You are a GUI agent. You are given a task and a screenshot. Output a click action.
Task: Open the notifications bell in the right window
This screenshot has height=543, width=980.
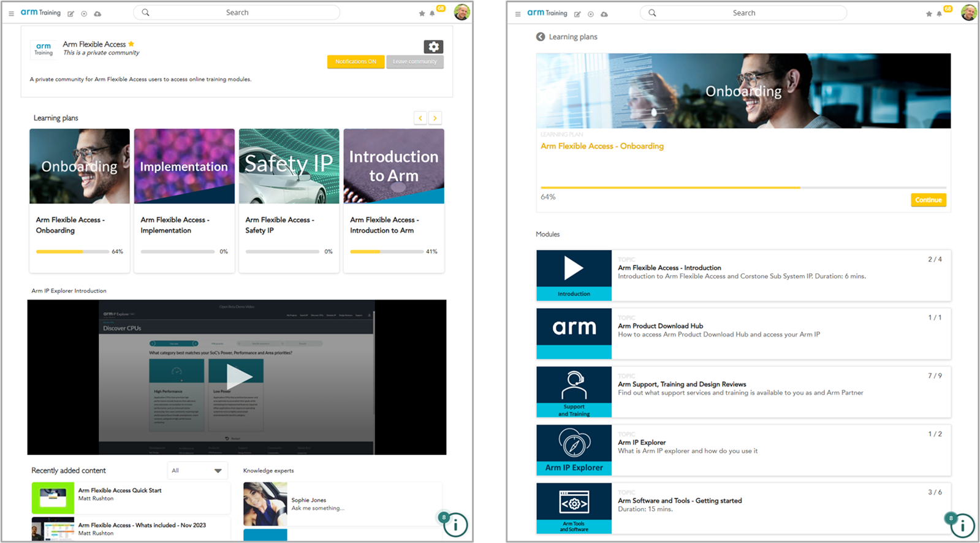coord(939,14)
